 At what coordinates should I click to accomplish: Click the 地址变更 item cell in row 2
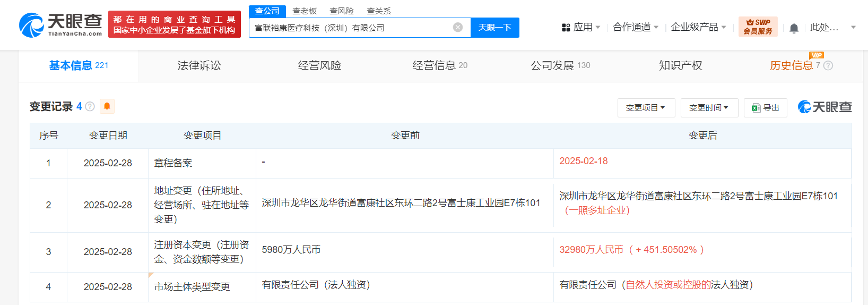point(202,205)
